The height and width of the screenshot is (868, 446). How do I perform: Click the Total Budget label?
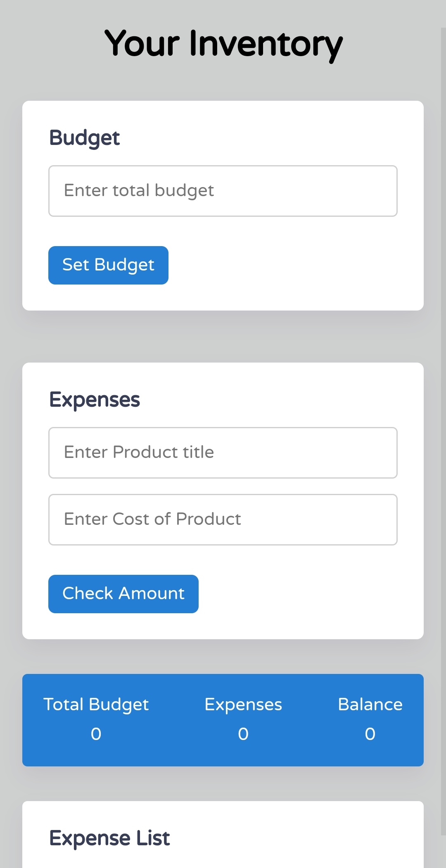coord(96,705)
